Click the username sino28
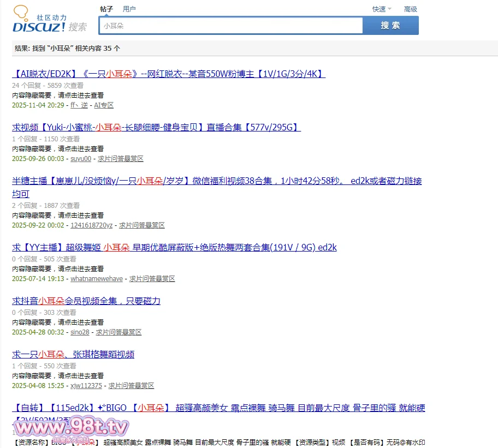 click(x=80, y=332)
